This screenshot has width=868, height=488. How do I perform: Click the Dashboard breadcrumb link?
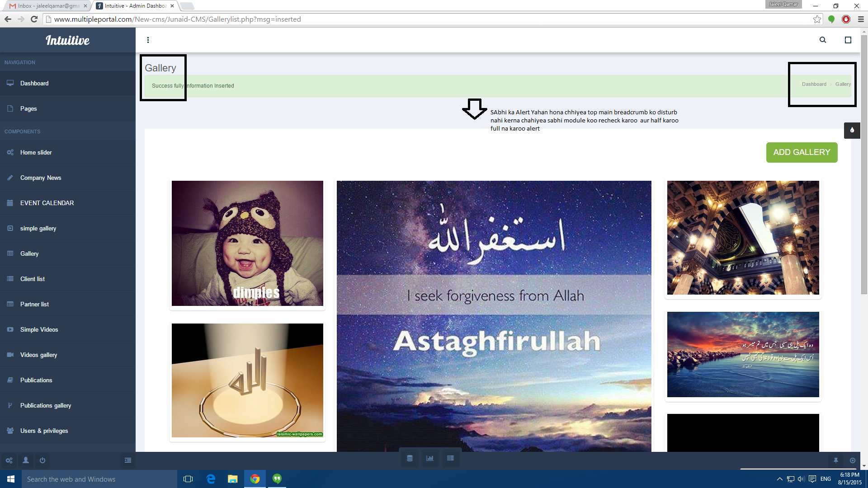pos(814,84)
